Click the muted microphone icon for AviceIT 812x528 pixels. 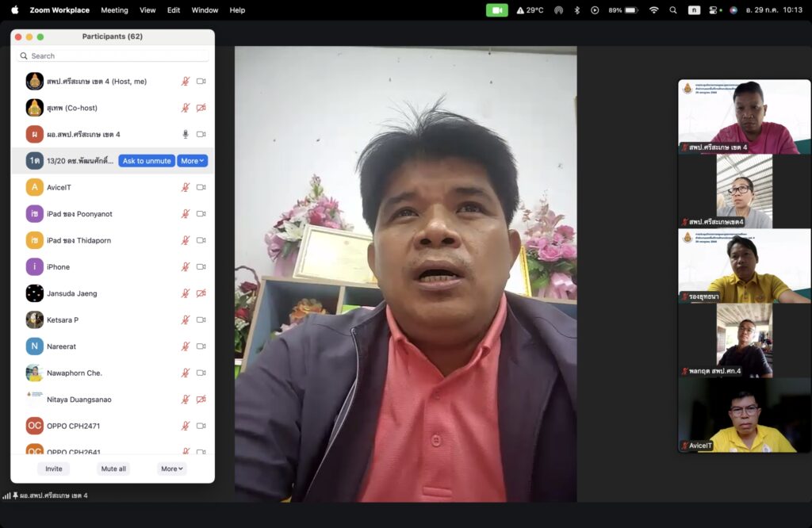coord(186,187)
